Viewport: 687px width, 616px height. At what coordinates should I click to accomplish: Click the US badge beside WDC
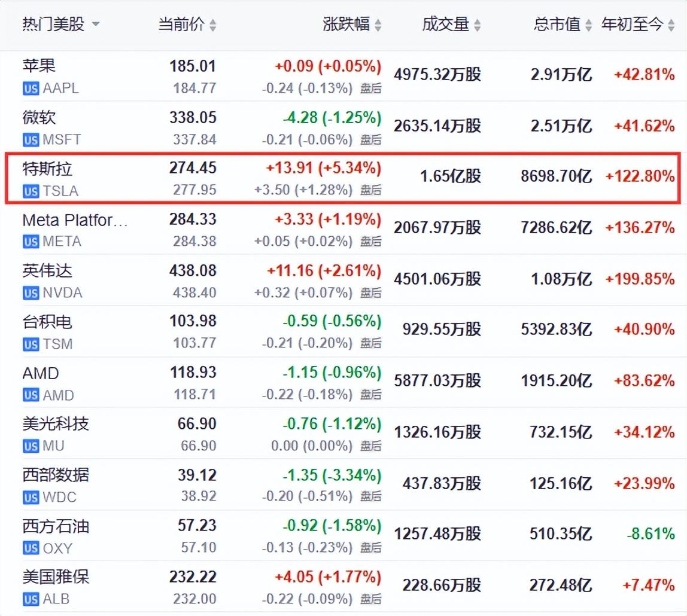point(31,498)
